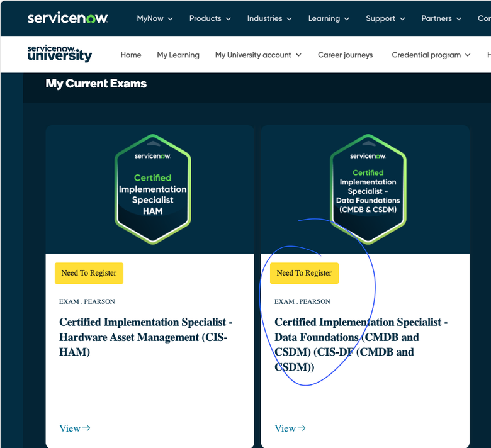Open the Data Foundations exam title
The image size is (491, 448).
tap(361, 344)
